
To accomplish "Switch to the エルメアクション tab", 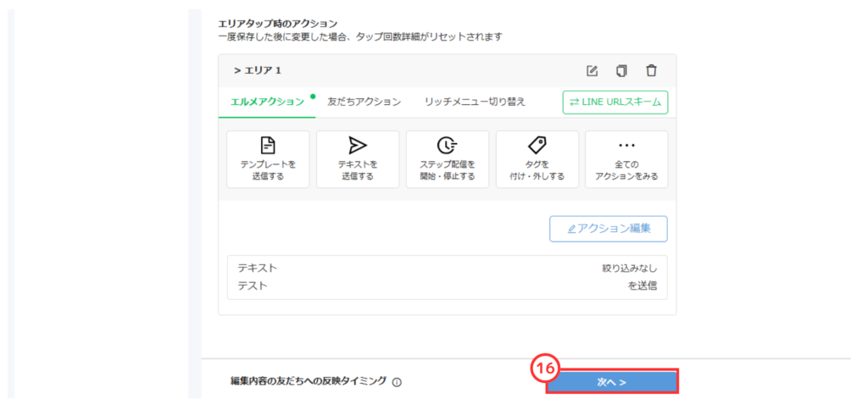I will pos(267,102).
